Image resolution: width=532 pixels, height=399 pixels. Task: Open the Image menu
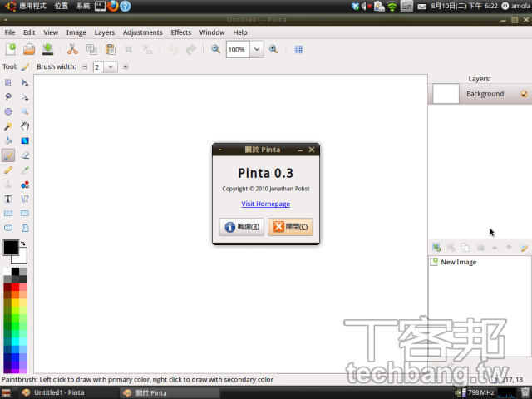tap(76, 32)
